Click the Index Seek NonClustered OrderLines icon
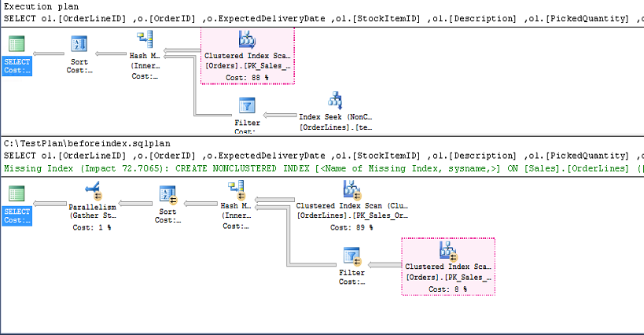Viewport: 644px width, 335px height. (335, 101)
